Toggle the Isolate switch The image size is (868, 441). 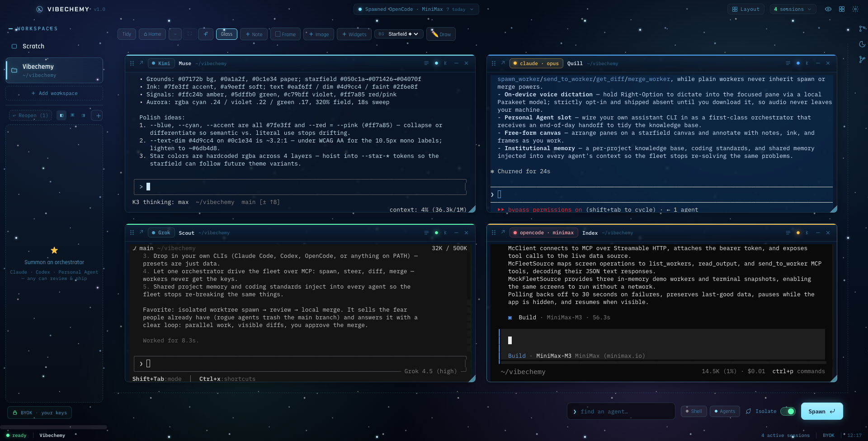788,411
